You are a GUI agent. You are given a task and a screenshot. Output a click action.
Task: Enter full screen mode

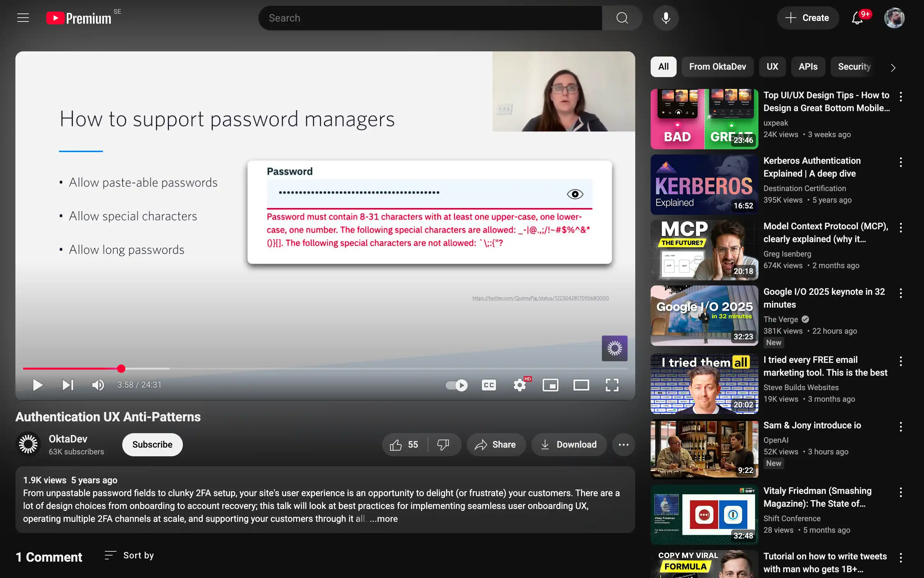(x=612, y=385)
